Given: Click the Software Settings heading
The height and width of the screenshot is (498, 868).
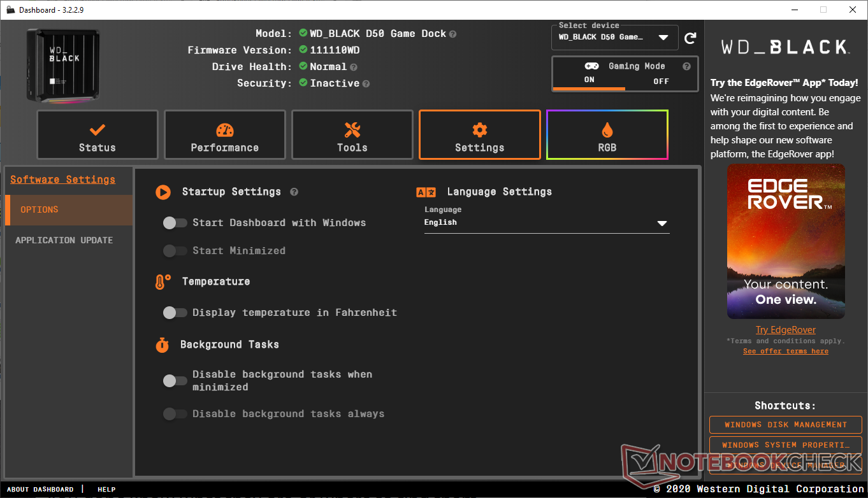Looking at the screenshot, I should pyautogui.click(x=62, y=180).
